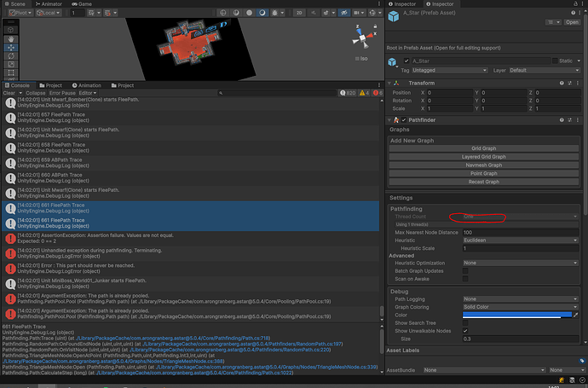Select the Rect tool in scene toolbar
The image size is (588, 388).
11,72
